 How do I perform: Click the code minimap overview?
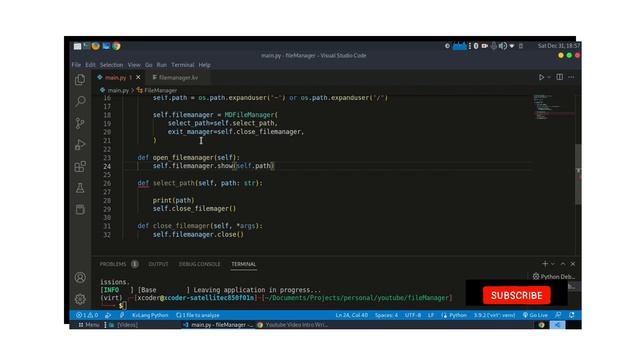(552, 107)
